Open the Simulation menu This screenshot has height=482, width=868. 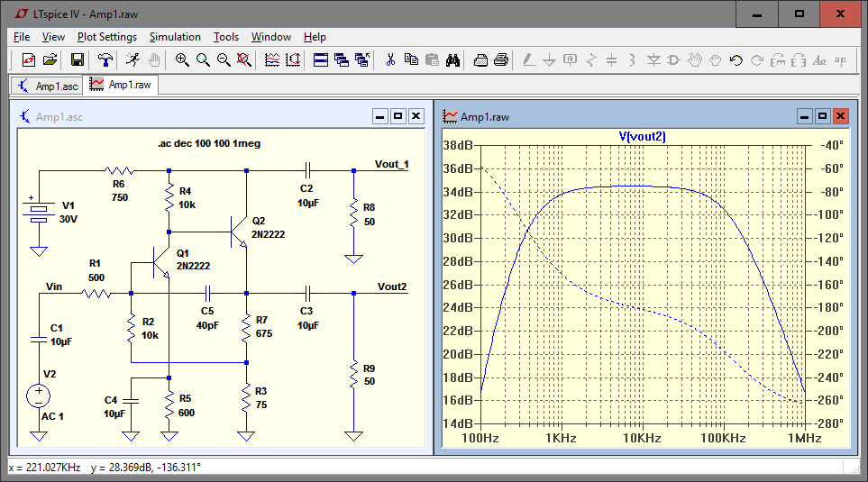[175, 37]
